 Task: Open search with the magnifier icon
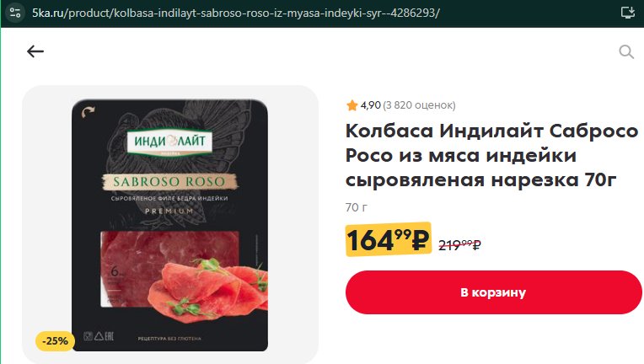click(626, 51)
